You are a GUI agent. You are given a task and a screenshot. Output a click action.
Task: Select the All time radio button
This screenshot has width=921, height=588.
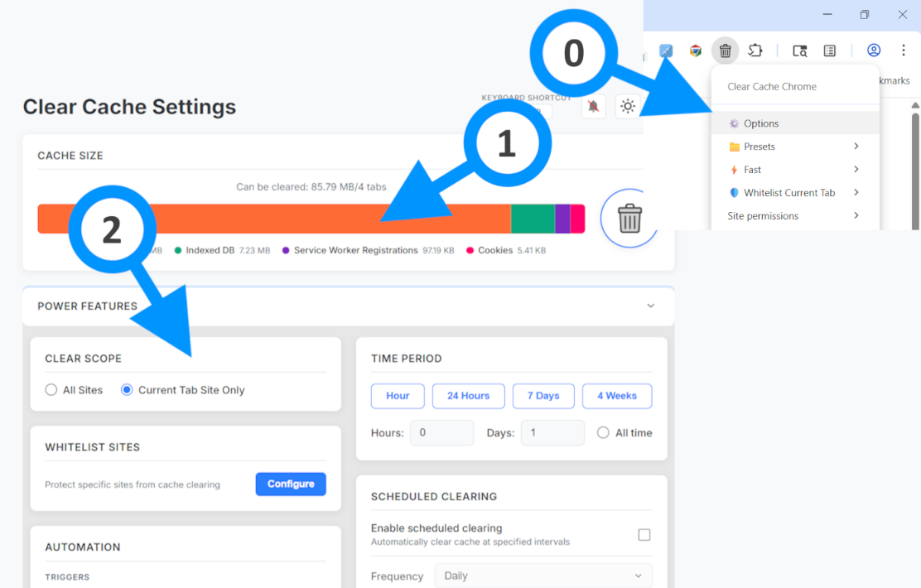pos(603,433)
